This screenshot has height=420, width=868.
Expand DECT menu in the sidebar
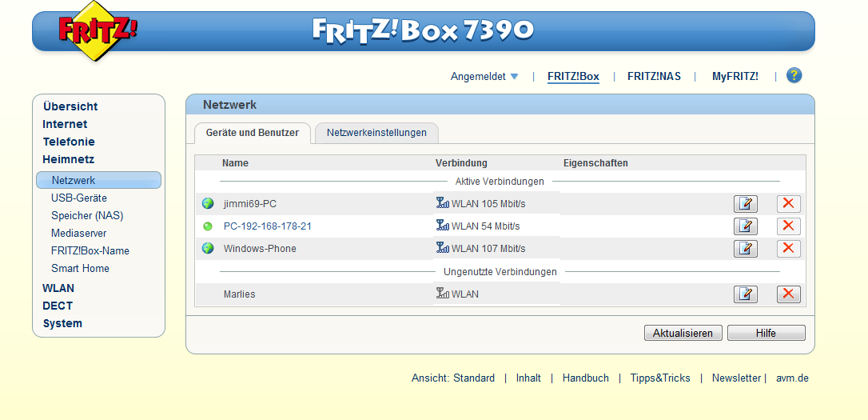[x=58, y=306]
